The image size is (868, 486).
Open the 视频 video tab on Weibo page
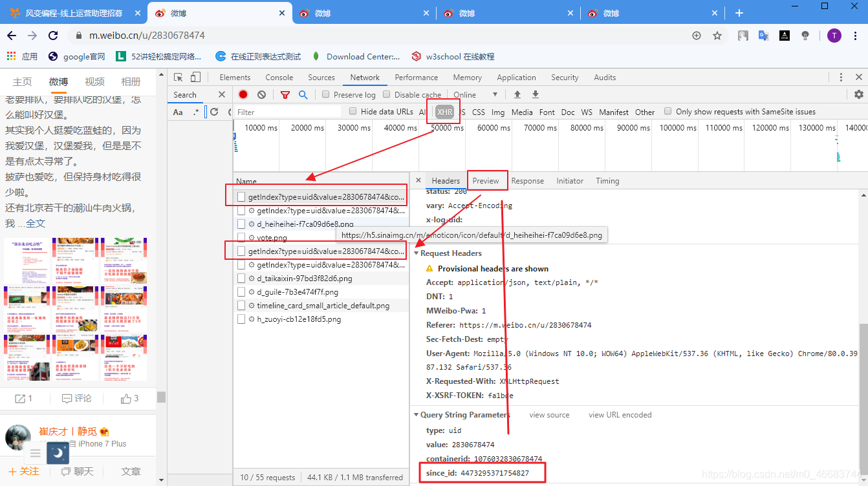94,81
